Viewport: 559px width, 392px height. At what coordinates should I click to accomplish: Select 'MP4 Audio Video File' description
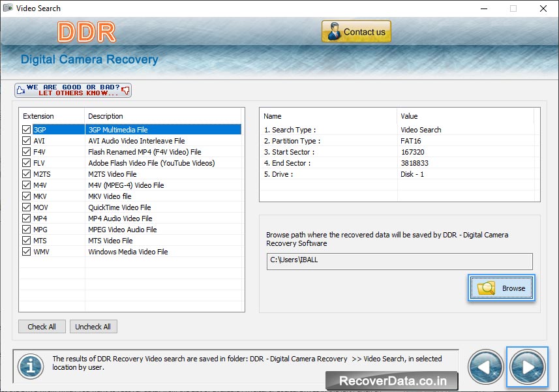[120, 218]
